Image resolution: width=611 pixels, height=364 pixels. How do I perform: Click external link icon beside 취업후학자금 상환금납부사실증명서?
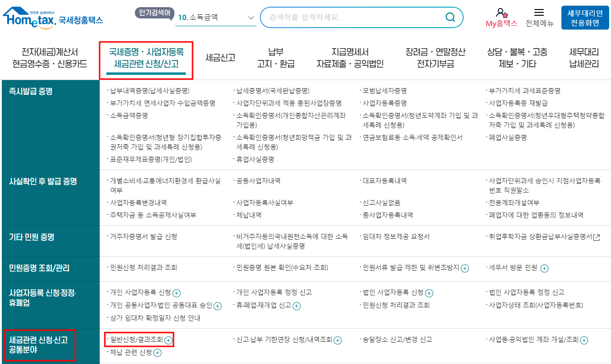pyautogui.click(x=596, y=237)
